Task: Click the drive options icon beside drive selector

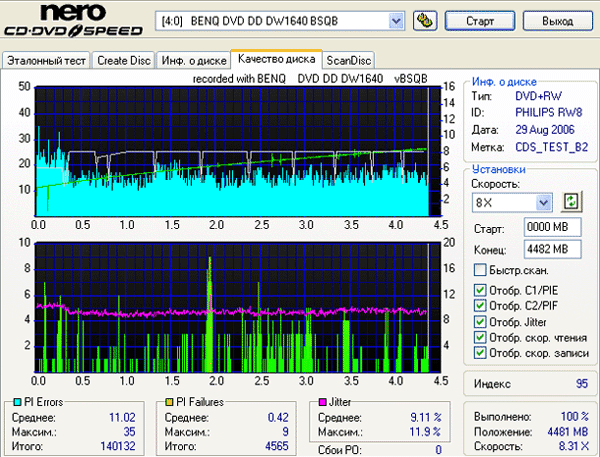Action: pyautogui.click(x=424, y=20)
